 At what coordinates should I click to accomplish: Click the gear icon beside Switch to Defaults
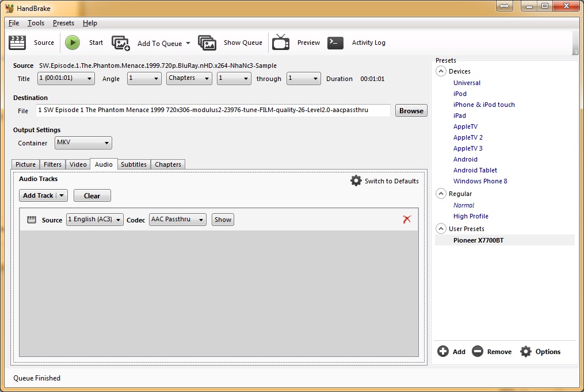pos(356,180)
